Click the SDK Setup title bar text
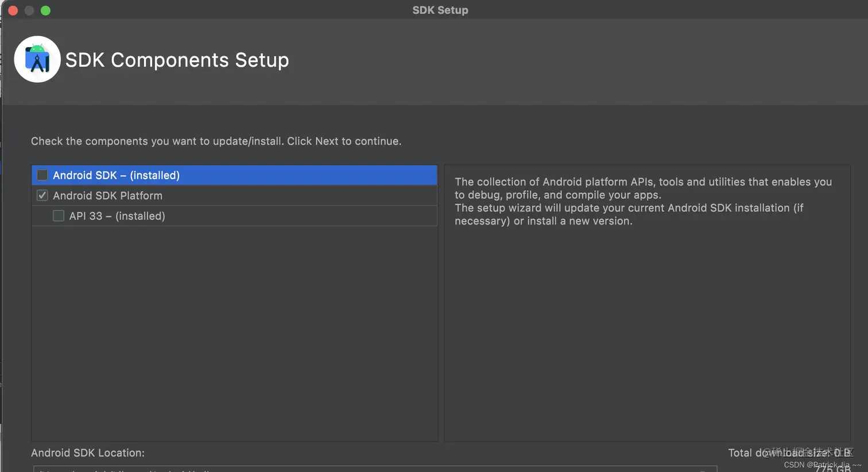 point(440,10)
